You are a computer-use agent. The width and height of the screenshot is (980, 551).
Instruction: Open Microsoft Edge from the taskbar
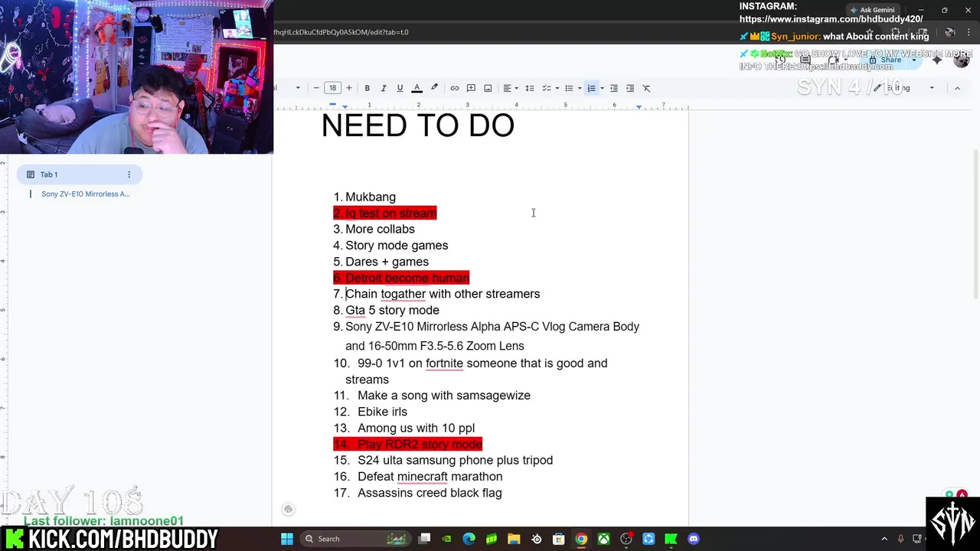(x=469, y=539)
